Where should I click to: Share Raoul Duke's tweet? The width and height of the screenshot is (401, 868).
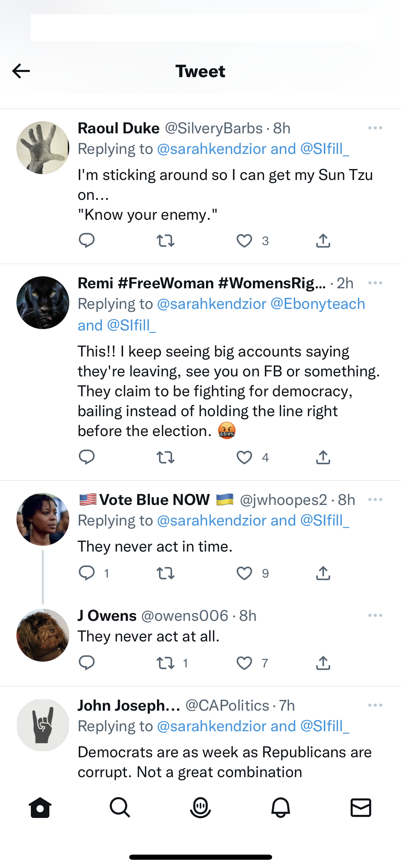(323, 241)
